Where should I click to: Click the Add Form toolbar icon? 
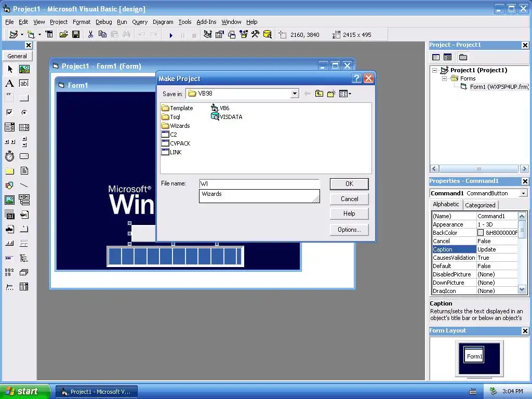click(31, 35)
